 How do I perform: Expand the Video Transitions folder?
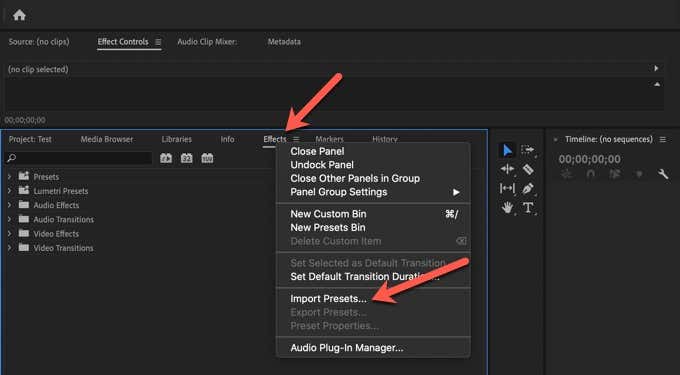pyautogui.click(x=10, y=248)
